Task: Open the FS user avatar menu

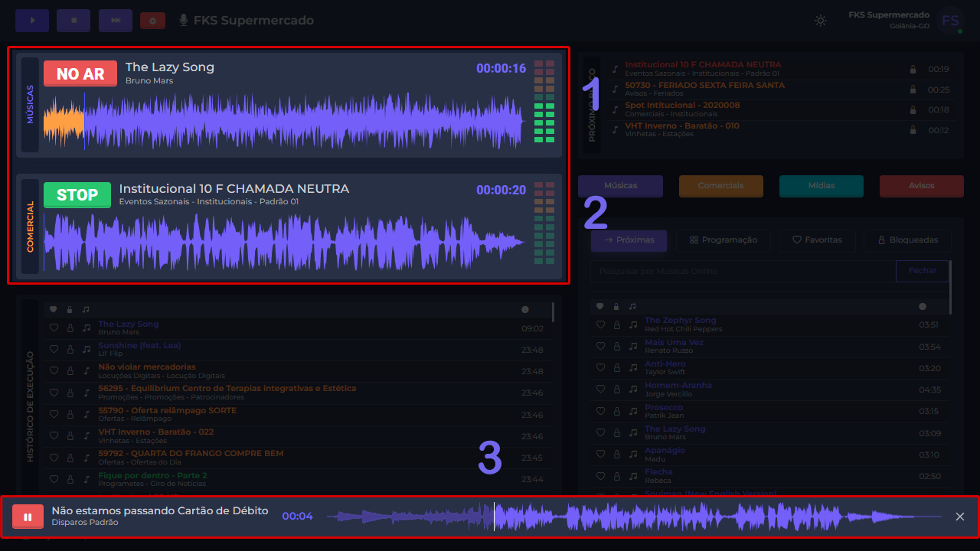Action: (950, 21)
